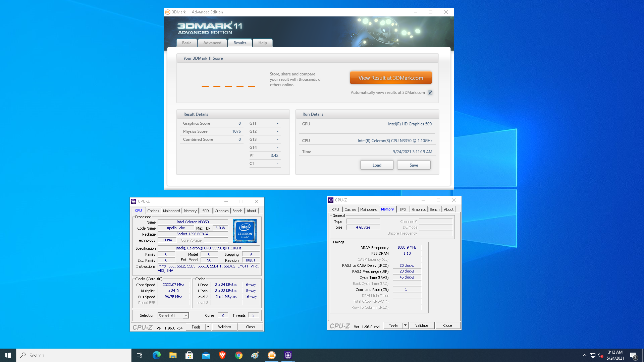644x362 pixels.
Task: Open Memory tab in left CPU-Z
Action: tap(190, 211)
